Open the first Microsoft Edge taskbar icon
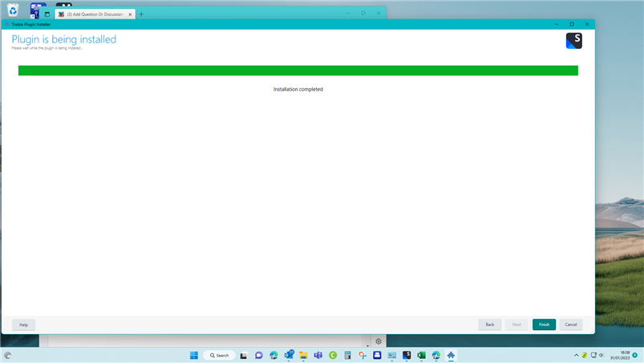644x363 pixels. (x=273, y=355)
